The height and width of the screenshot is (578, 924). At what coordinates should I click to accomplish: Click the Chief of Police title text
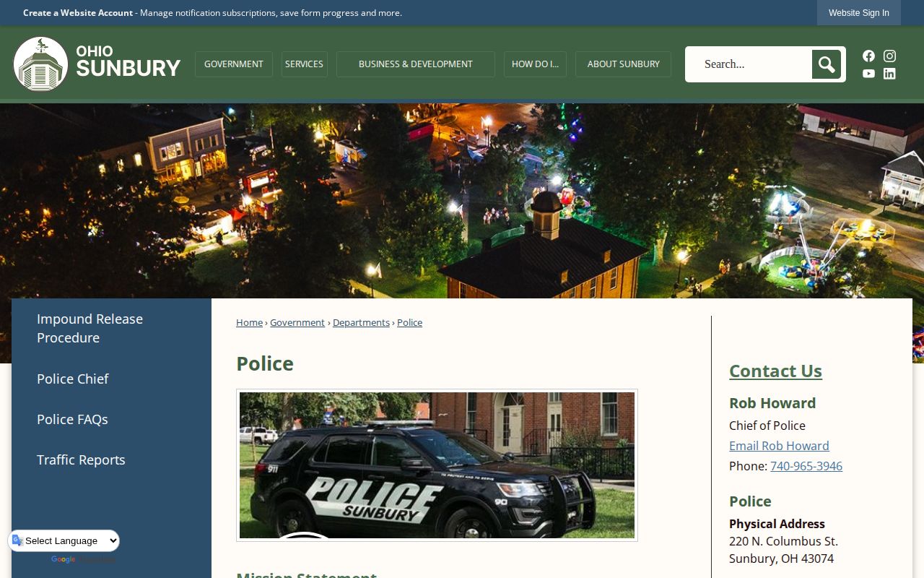(x=767, y=426)
